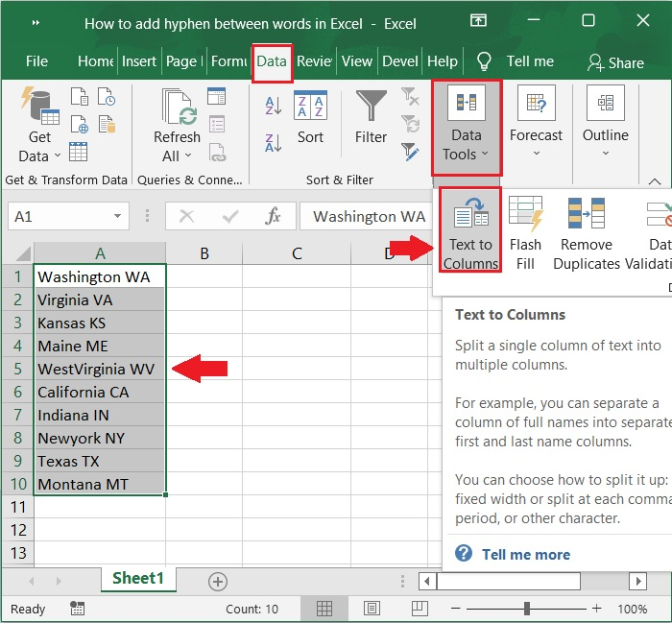Click the zoom slider handle

(527, 609)
